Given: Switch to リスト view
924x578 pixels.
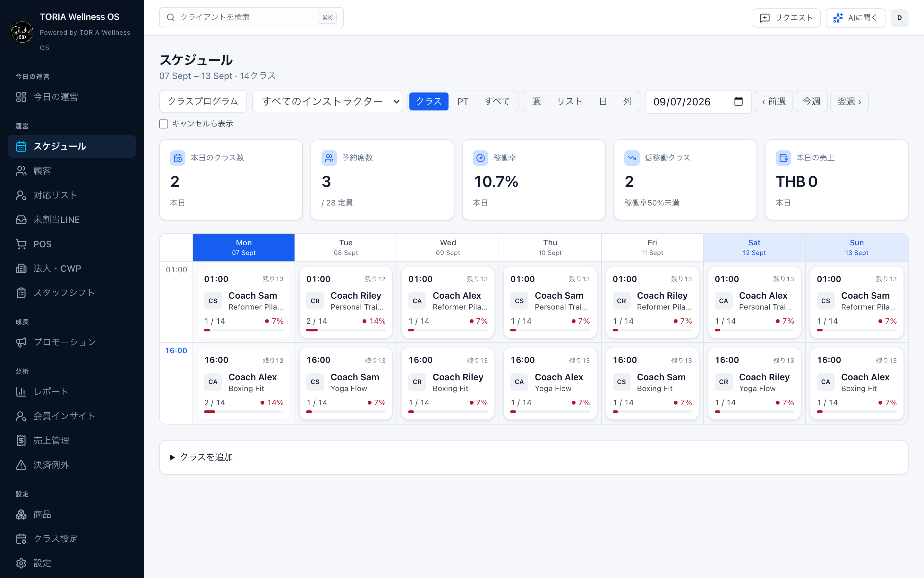Looking at the screenshot, I should pyautogui.click(x=570, y=101).
